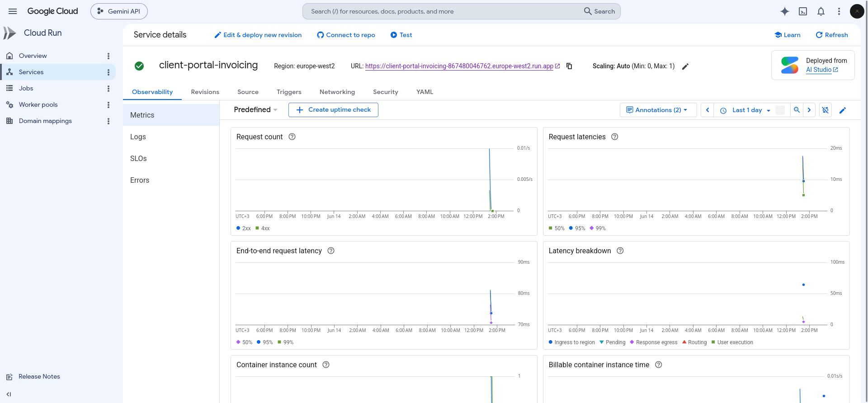Toggle Response egress legend series
The height and width of the screenshot is (403, 868).
pos(654,342)
